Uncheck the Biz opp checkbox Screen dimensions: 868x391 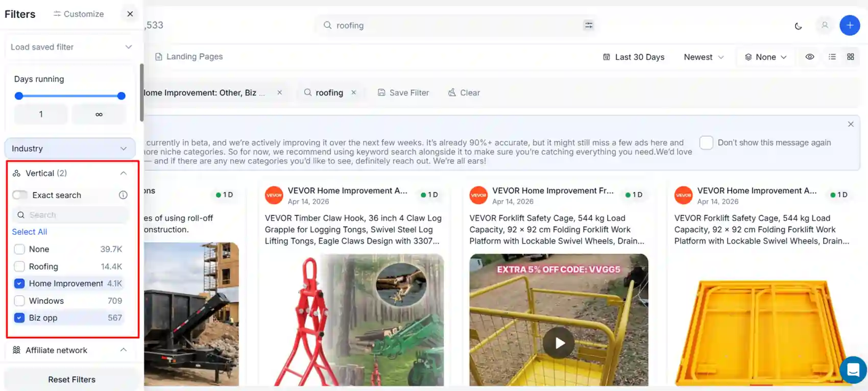[x=19, y=317]
